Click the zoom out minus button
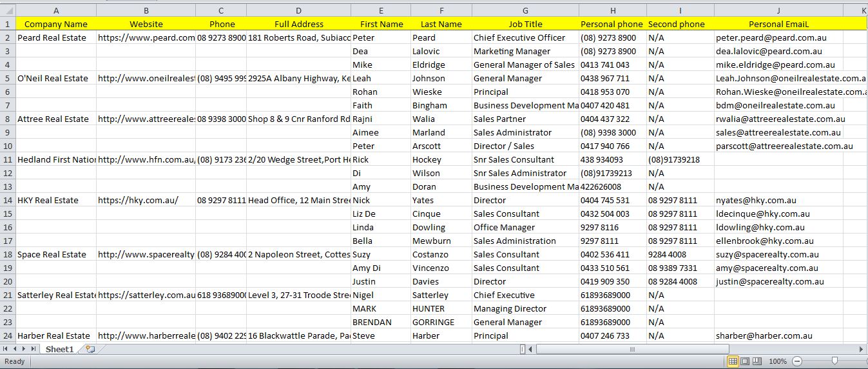The width and height of the screenshot is (868, 369). 798,361
